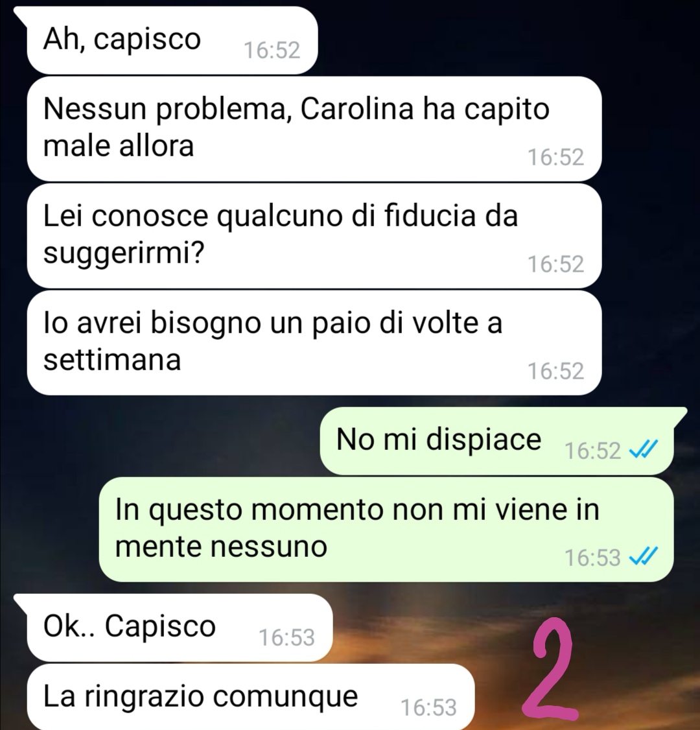The image size is (700, 730).
Task: Tap the "La ringrazio comunque" message
Action: [x=251, y=697]
